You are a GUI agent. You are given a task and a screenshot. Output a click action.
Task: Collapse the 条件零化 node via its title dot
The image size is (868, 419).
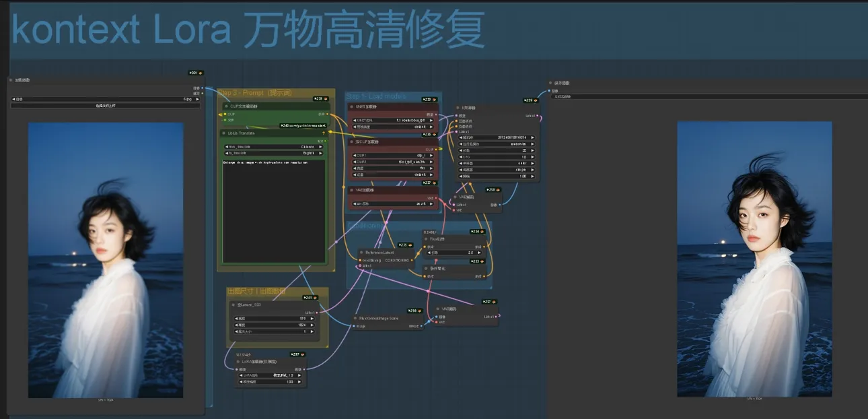[425, 269]
